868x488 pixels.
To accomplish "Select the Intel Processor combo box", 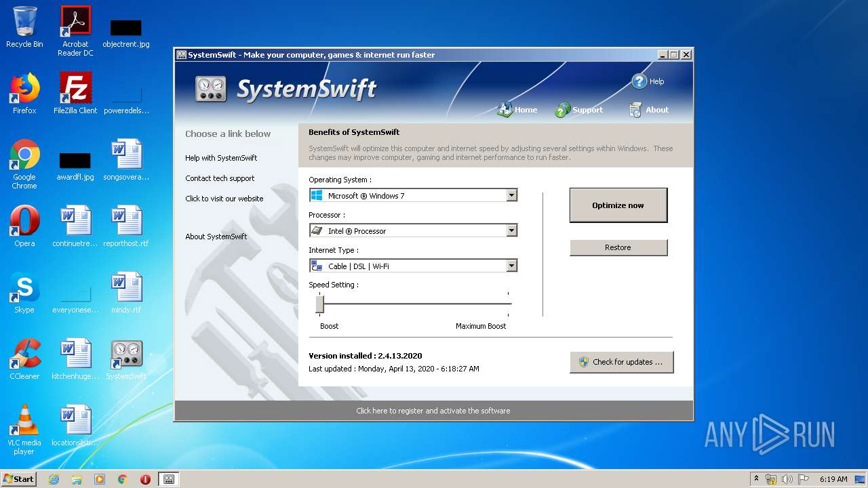I will click(413, 230).
